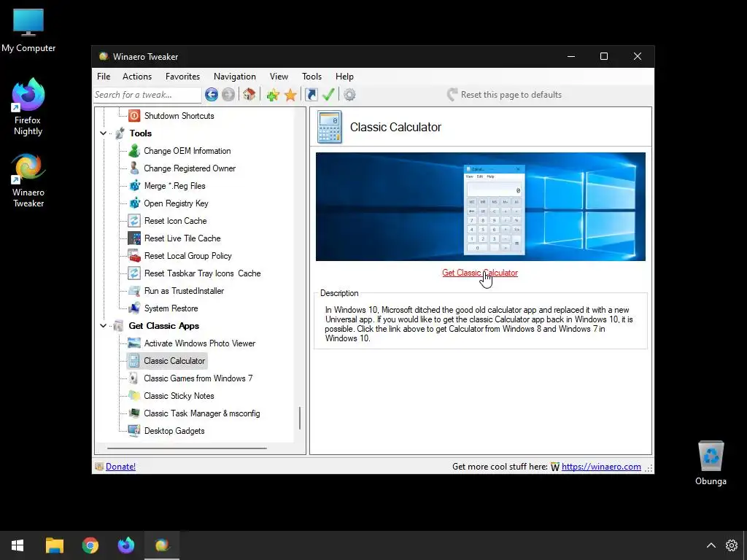Click the Change OEM Information user icon
Screen dimensions: 747x560
click(134, 151)
